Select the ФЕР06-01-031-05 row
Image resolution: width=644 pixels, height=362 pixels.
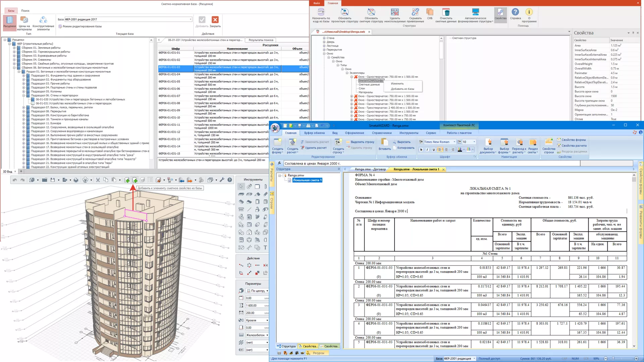(x=233, y=83)
